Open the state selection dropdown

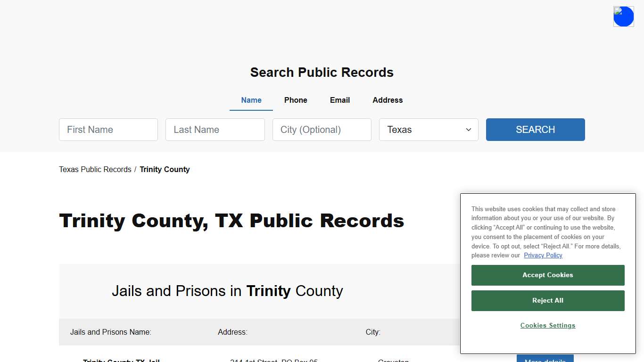(428, 130)
